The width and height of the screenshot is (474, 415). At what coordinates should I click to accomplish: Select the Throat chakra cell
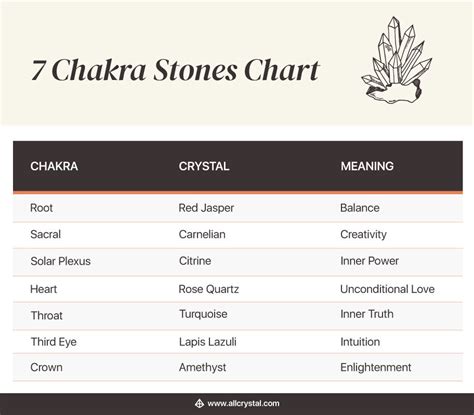(47, 315)
